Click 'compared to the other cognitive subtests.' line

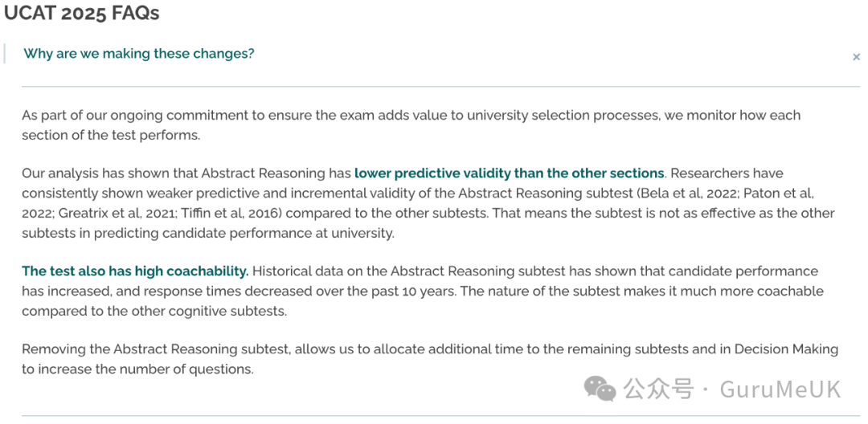[154, 312]
